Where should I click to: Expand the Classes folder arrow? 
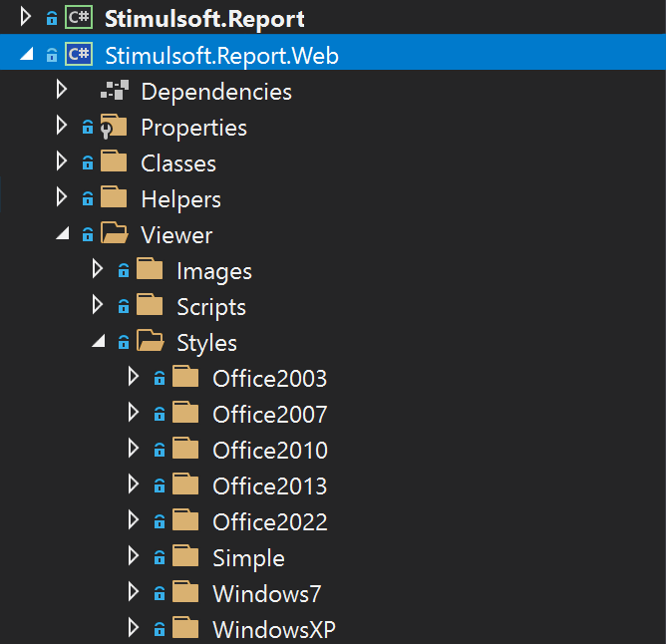pos(62,161)
